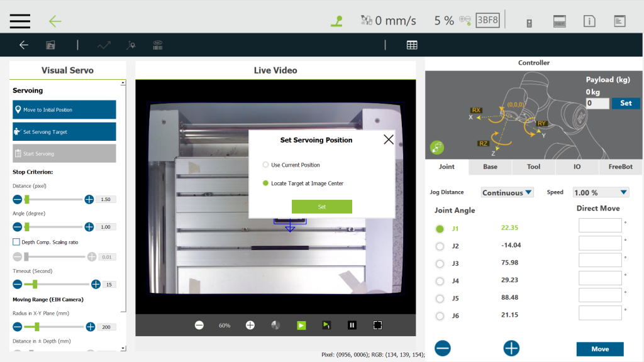The height and width of the screenshot is (362, 644).
Task: Click the table grid icon in toolbar
Action: pyautogui.click(x=412, y=45)
